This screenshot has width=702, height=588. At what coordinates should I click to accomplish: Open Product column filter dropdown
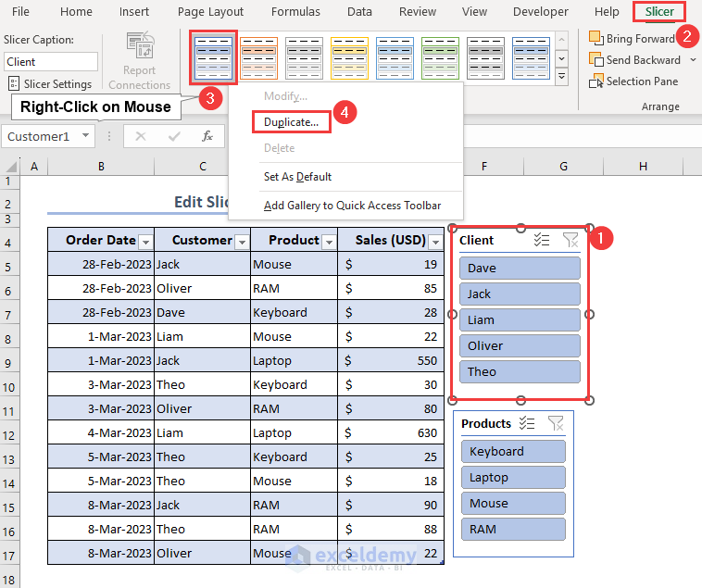pyautogui.click(x=329, y=242)
